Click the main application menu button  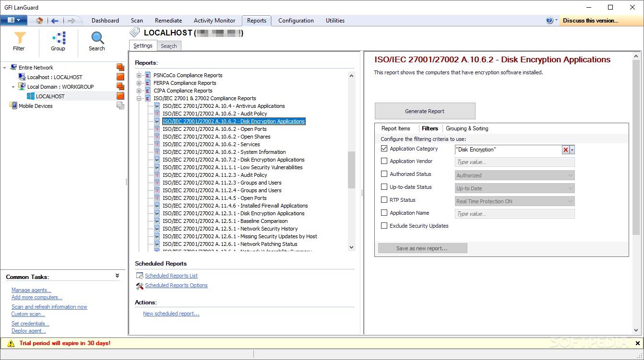tap(13, 21)
